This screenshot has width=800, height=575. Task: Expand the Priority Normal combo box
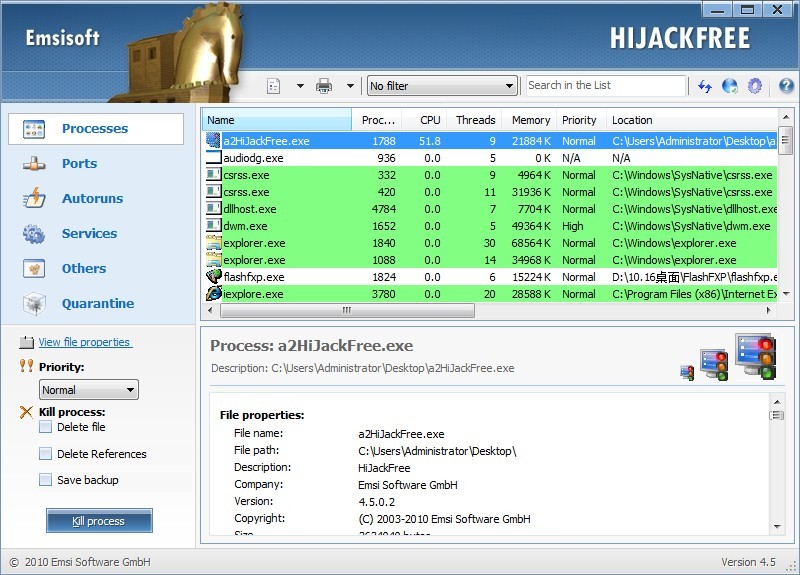[88, 390]
